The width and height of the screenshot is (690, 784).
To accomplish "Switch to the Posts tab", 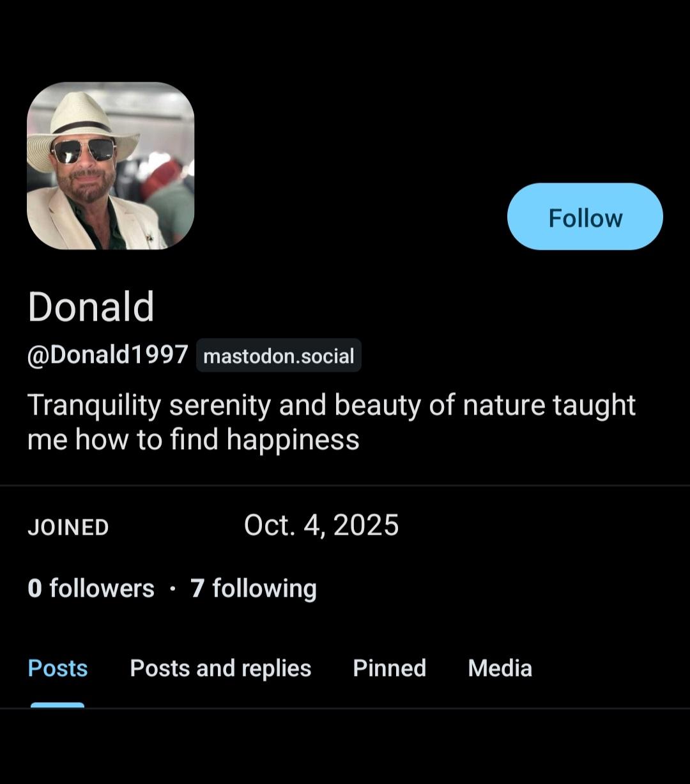I will tap(57, 668).
